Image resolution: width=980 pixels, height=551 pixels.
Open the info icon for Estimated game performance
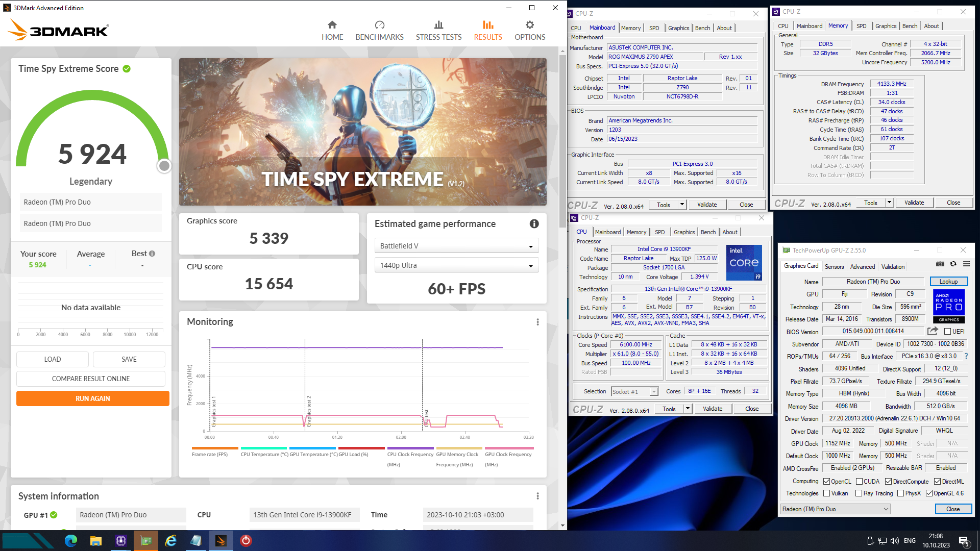tap(534, 223)
